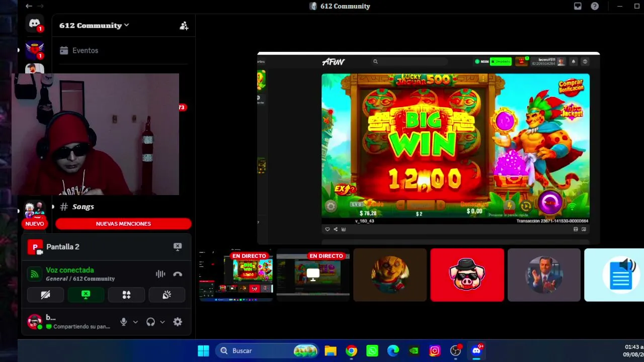This screenshot has height=362, width=644.
Task: Expand microphone input options arrow
Action: point(135,322)
